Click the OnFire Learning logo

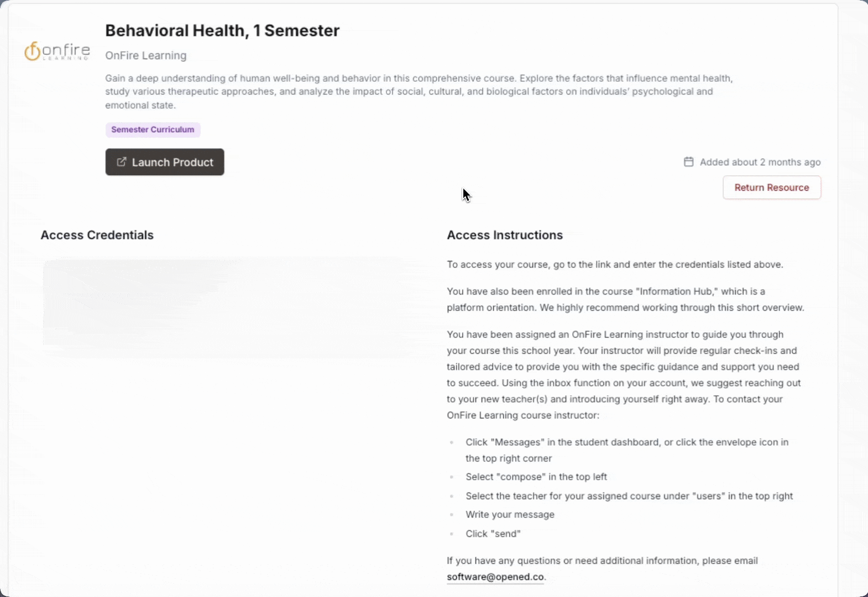coord(57,51)
